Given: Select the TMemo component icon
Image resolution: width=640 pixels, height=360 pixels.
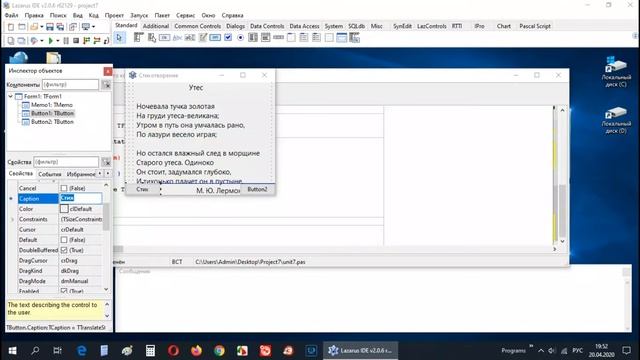Looking at the screenshot, I should click(202, 38).
